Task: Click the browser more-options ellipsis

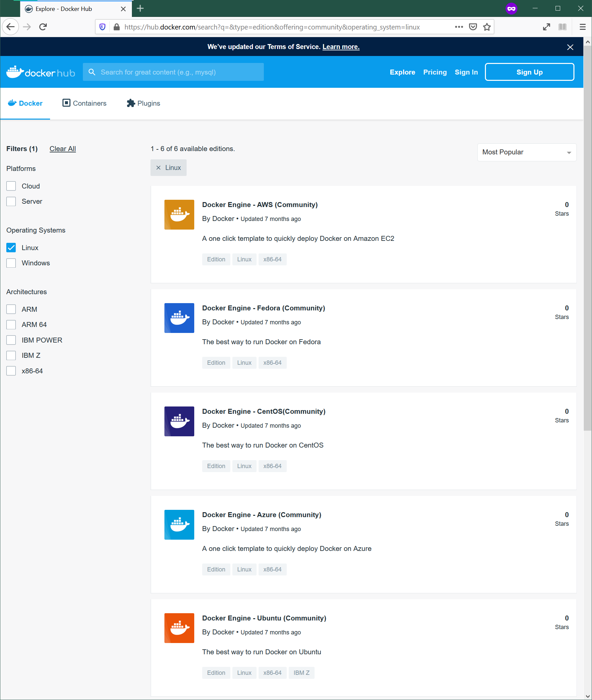Action: point(459,27)
